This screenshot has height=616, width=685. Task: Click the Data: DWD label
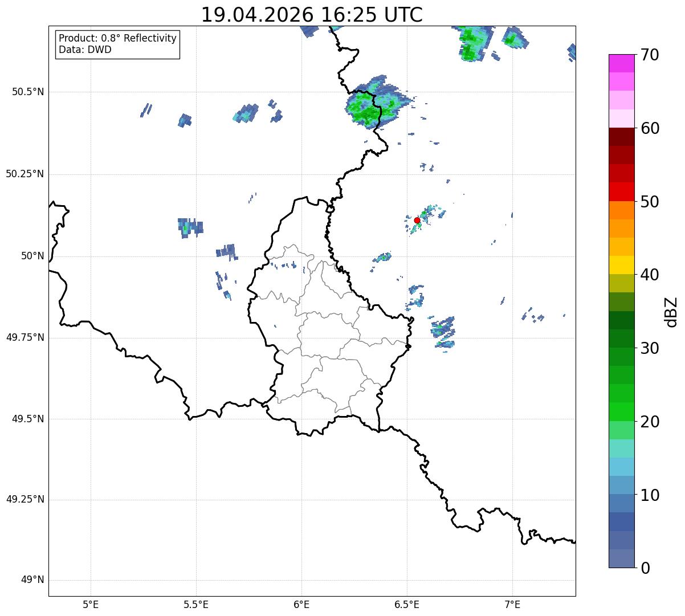(x=85, y=50)
